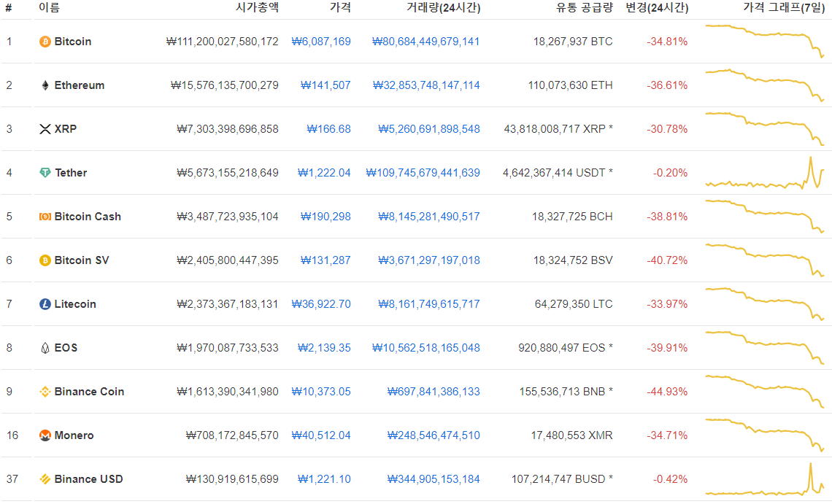
Task: Click the Ethereum diamond logo icon
Action: (45, 85)
